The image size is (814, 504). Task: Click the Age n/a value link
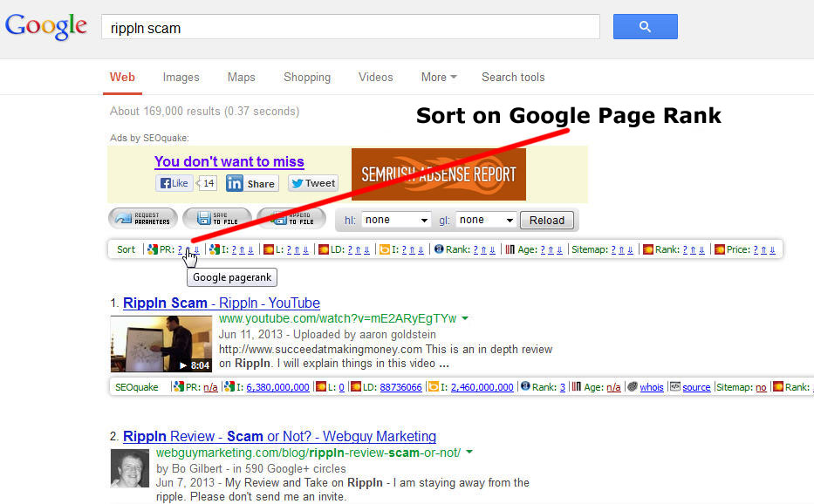(613, 387)
